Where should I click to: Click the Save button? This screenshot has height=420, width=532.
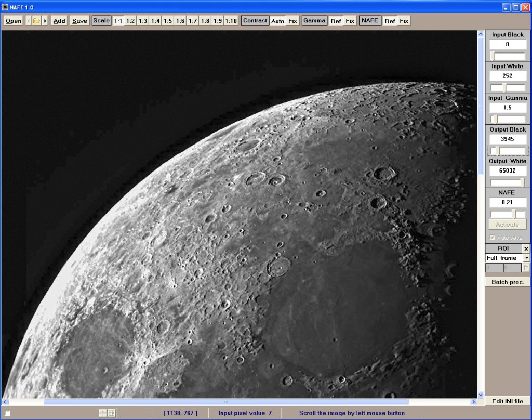(x=79, y=21)
